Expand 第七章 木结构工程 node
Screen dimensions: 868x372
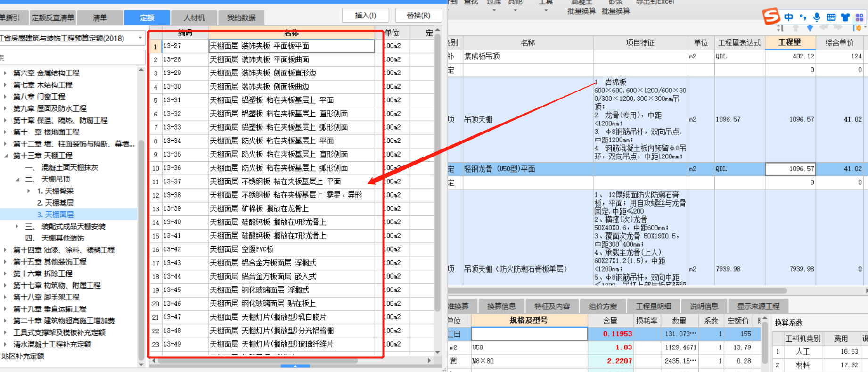[5, 85]
